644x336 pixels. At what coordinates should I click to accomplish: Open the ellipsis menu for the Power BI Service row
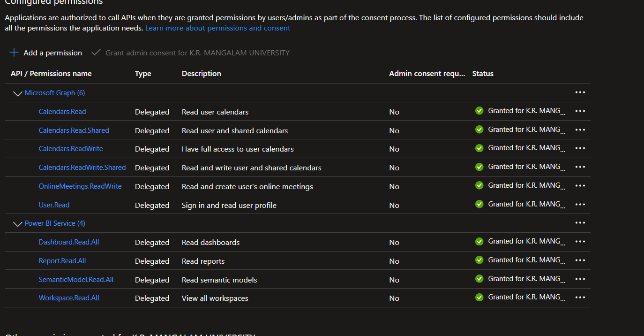(x=580, y=222)
